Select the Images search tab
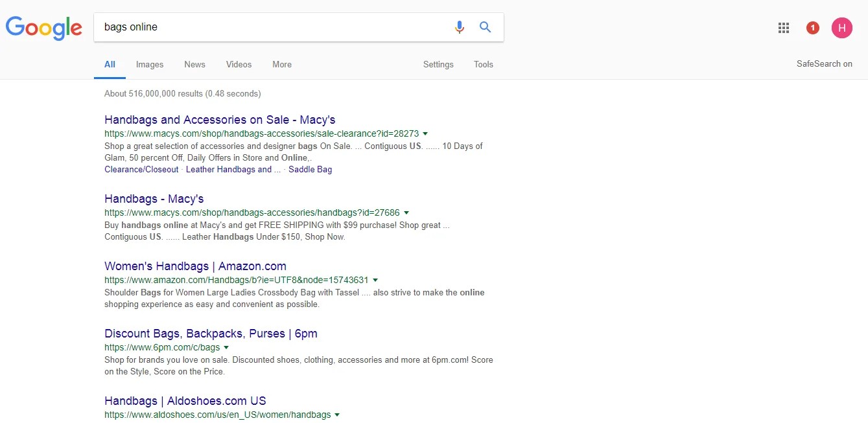 coord(149,64)
